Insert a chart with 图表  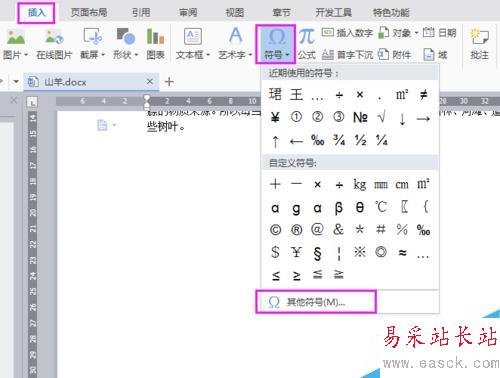[155, 44]
